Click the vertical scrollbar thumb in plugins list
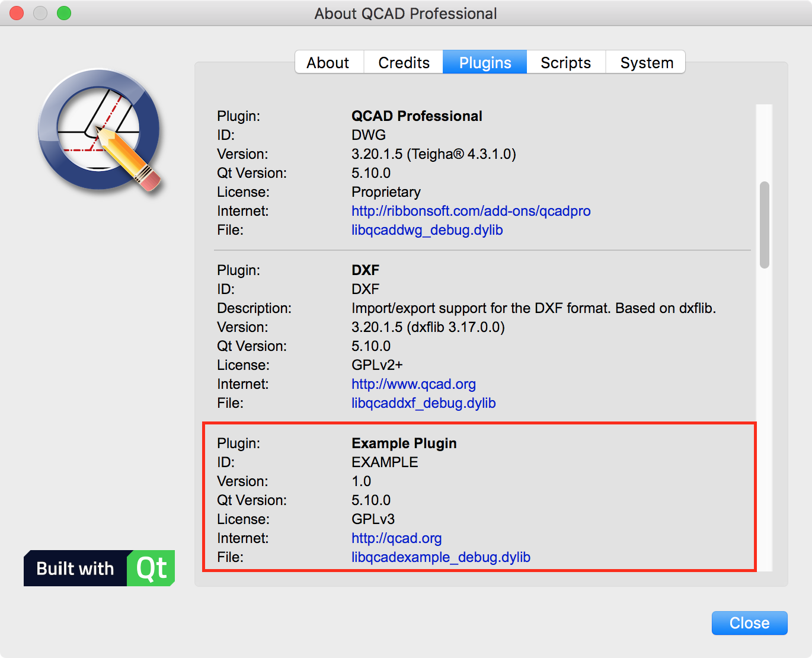This screenshot has height=658, width=812. (x=764, y=225)
